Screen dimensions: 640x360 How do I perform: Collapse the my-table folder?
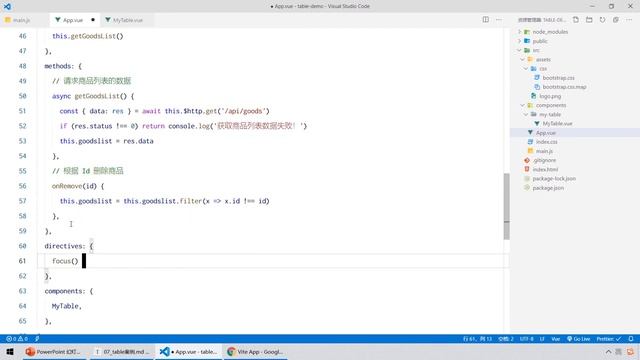coord(526,115)
